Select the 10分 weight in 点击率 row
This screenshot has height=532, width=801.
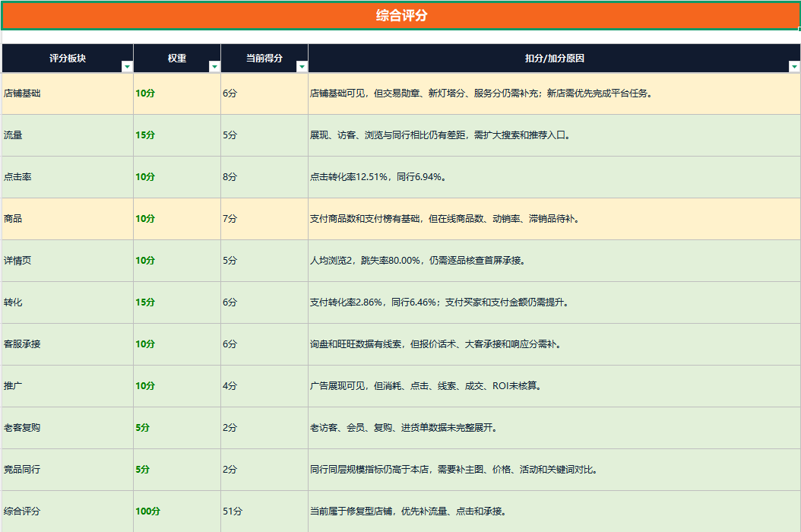[177, 177]
